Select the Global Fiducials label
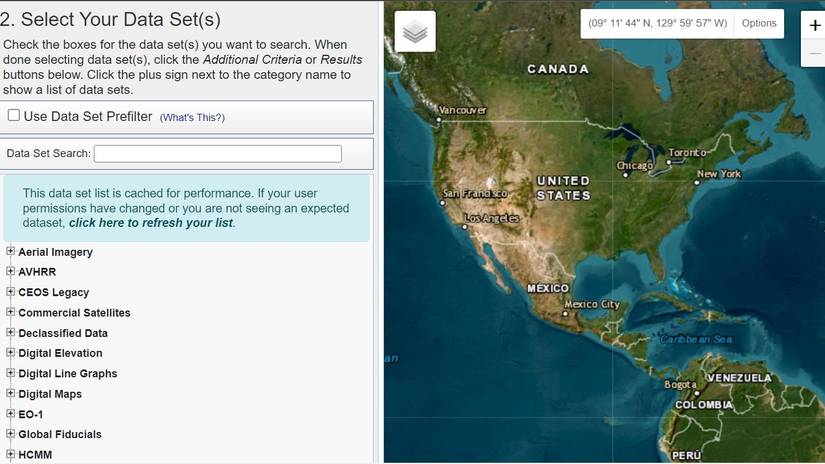This screenshot has width=825, height=464. coord(60,435)
